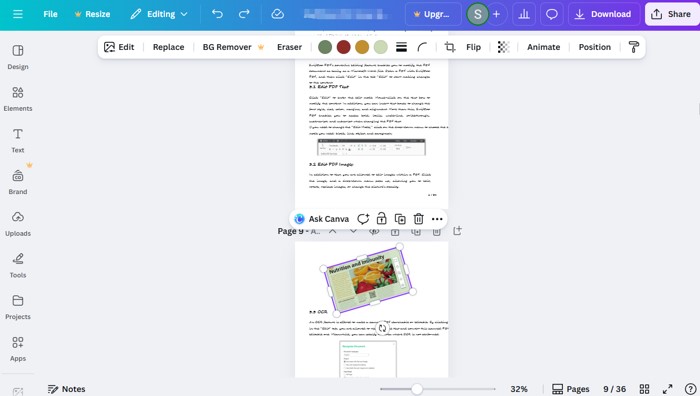
Task: Duplicate the selected image
Action: [400, 219]
